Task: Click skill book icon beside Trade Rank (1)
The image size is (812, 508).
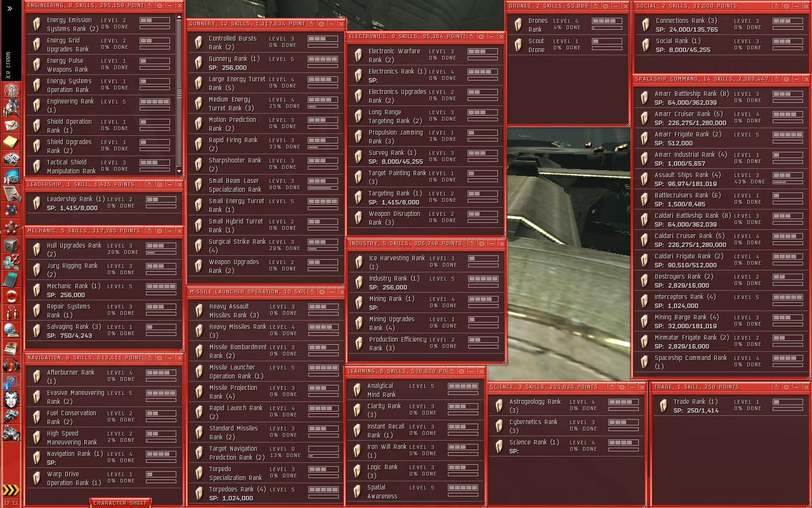Action: [663, 405]
